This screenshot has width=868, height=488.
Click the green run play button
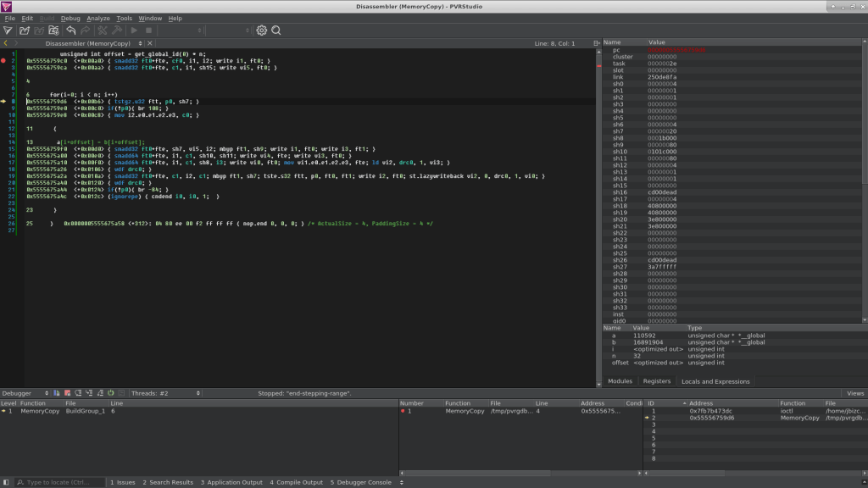(x=134, y=30)
